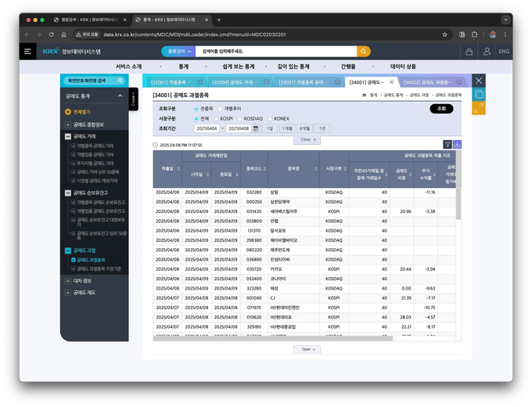Click the window layout icon at right
The height and width of the screenshot is (407, 532).
(478, 95)
